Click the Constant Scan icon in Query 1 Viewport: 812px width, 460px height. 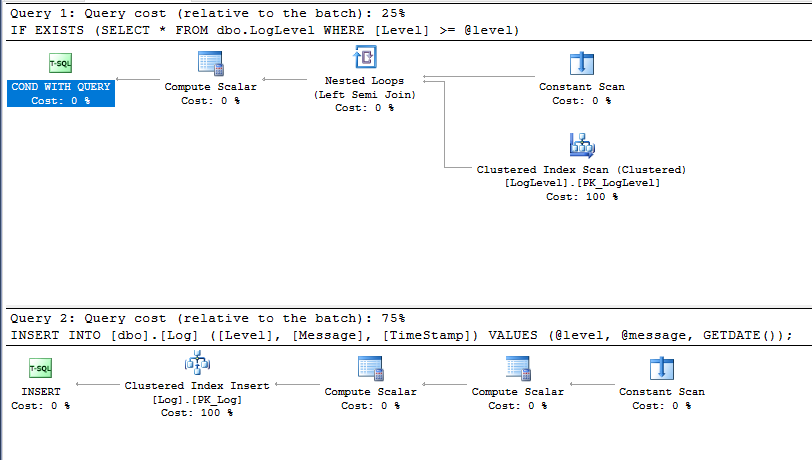(x=581, y=63)
